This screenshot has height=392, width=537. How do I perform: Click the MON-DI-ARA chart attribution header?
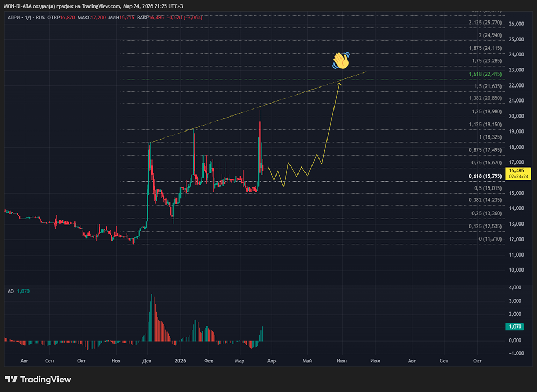click(x=93, y=6)
